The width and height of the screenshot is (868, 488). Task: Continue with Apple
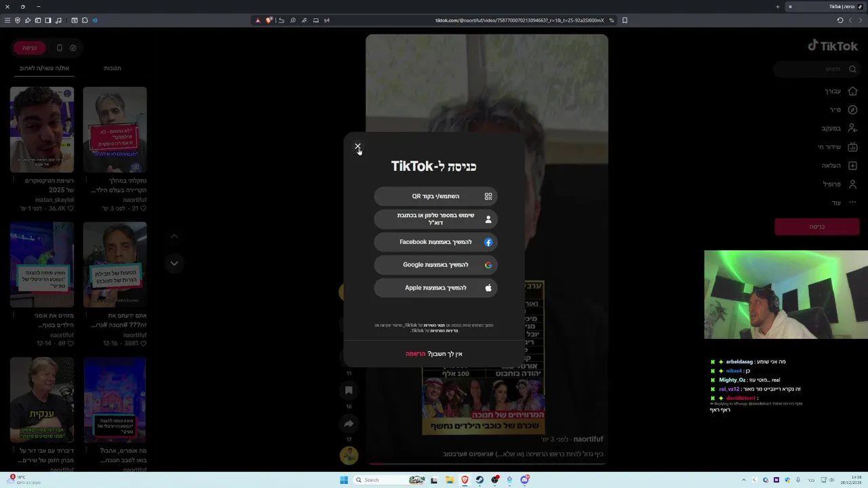coord(435,288)
